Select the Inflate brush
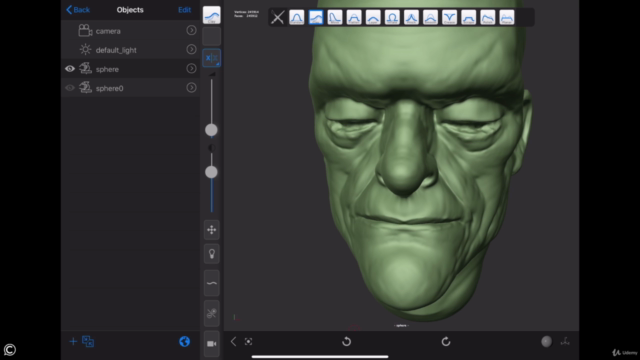The width and height of the screenshot is (640, 360). [x=392, y=18]
